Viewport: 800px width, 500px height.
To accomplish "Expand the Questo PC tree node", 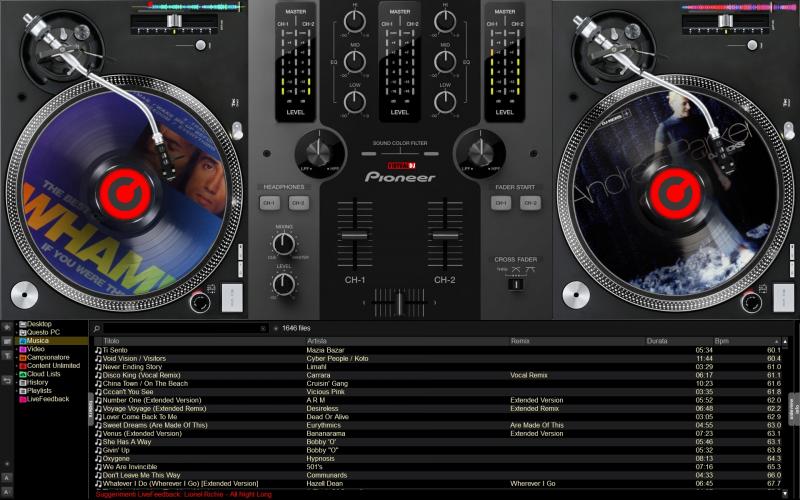I will [x=17, y=332].
